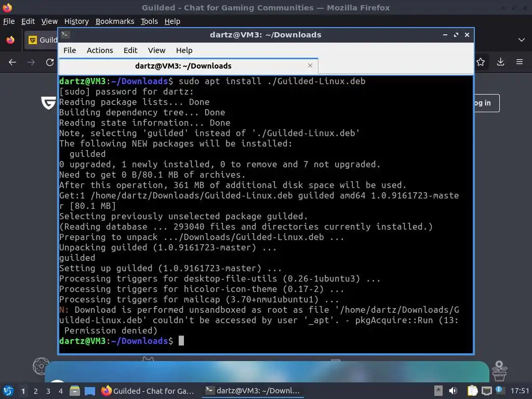
Task: Click the donut icon on Guilded page
Action: [x=41, y=366]
